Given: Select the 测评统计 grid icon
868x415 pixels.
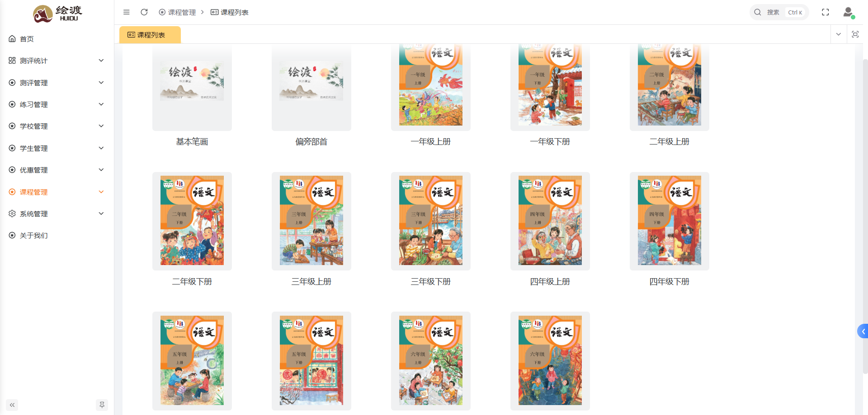Looking at the screenshot, I should (x=12, y=60).
